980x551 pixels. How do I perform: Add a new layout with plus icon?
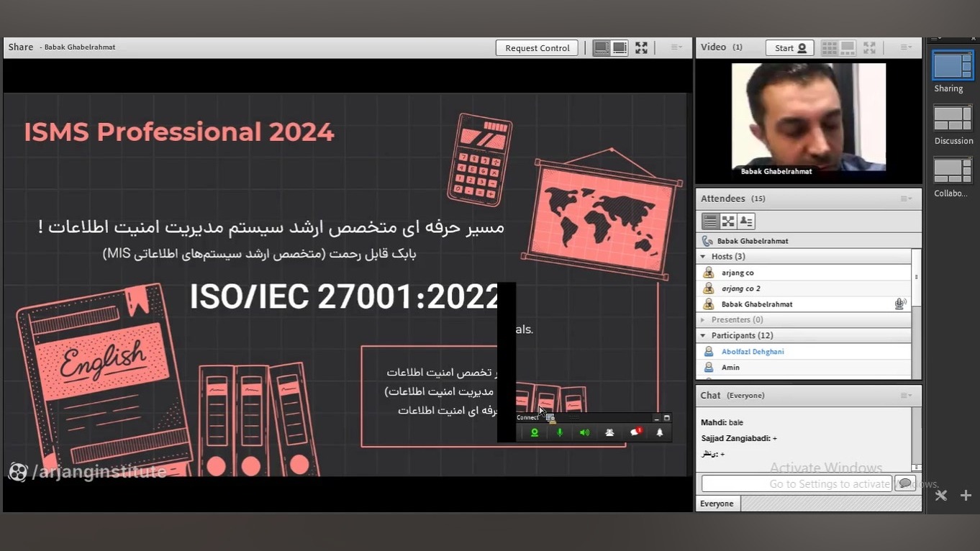(x=966, y=495)
